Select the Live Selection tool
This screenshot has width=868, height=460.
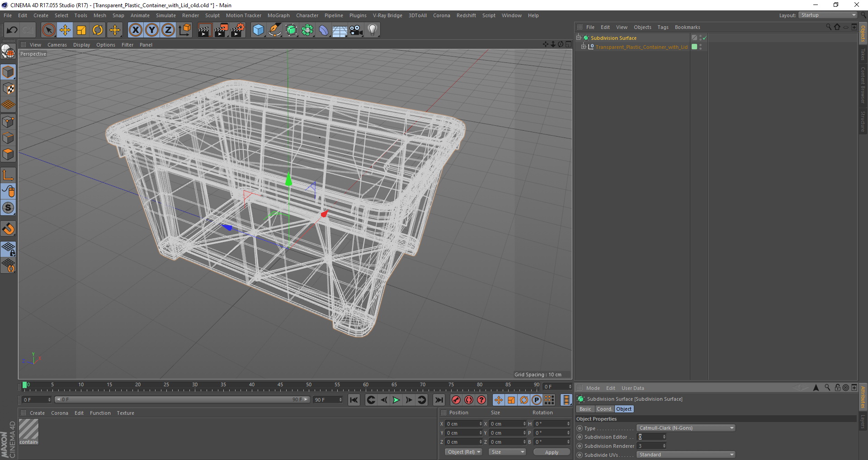(48, 30)
